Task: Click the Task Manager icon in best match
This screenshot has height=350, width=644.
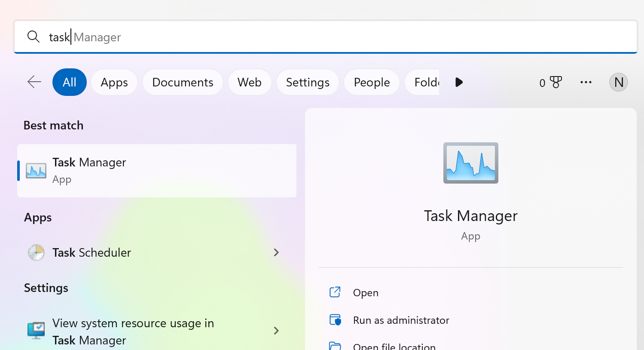Action: [36, 171]
